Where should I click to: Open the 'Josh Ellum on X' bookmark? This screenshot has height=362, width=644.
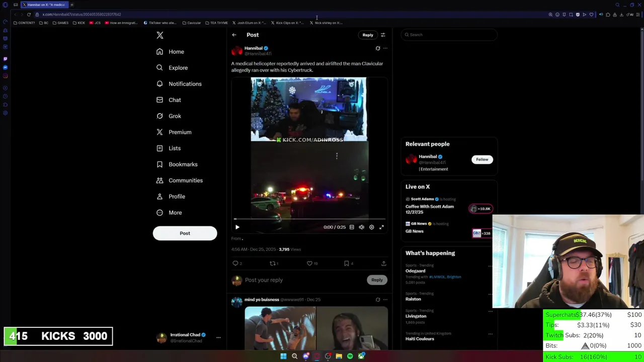tap(249, 23)
